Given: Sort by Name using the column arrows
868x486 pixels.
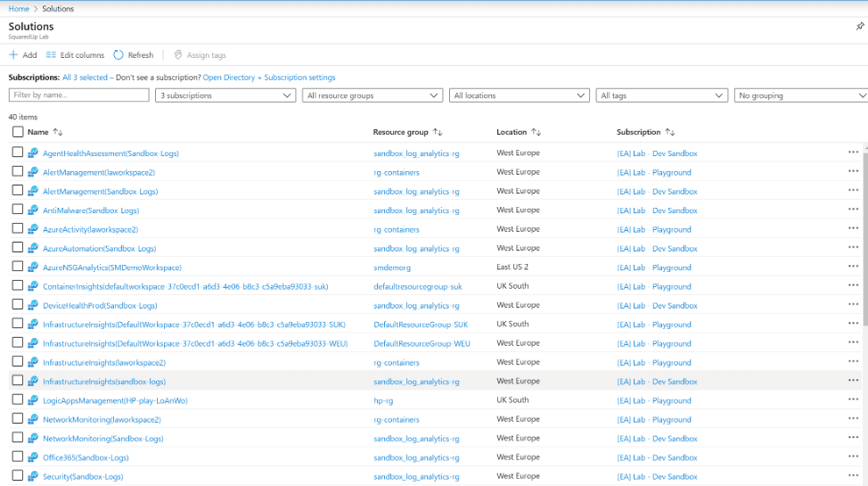Looking at the screenshot, I should click(x=58, y=132).
